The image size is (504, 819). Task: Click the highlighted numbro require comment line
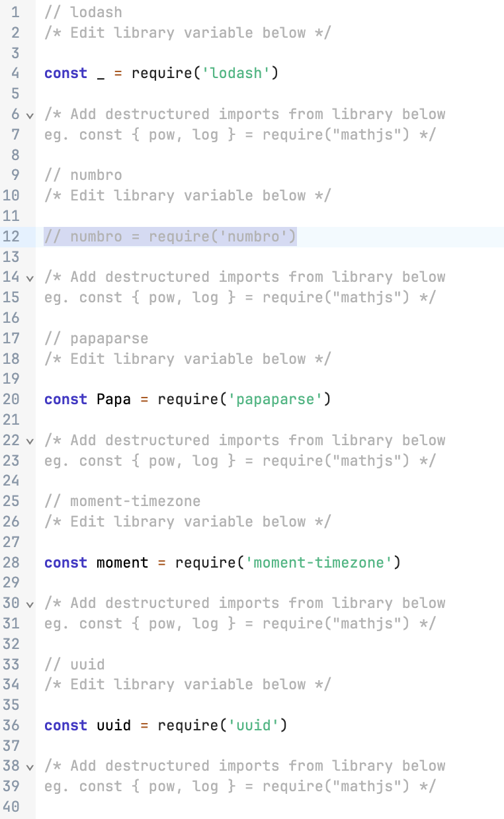coord(171,236)
